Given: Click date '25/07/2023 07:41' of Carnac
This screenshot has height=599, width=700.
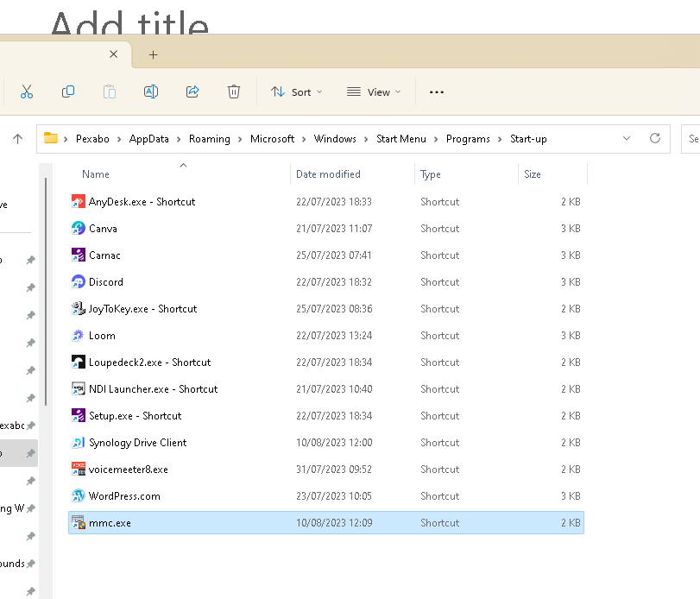Looking at the screenshot, I should coord(333,255).
